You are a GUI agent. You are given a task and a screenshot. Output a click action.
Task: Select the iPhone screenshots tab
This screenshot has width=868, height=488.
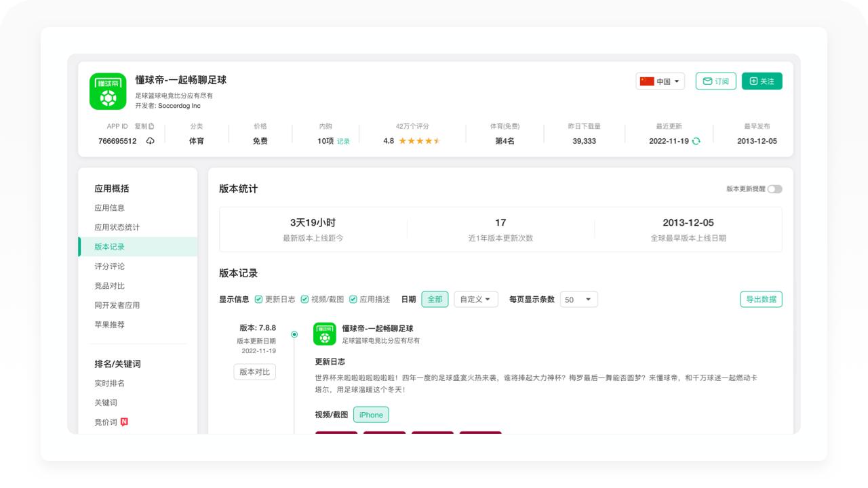pyautogui.click(x=371, y=414)
